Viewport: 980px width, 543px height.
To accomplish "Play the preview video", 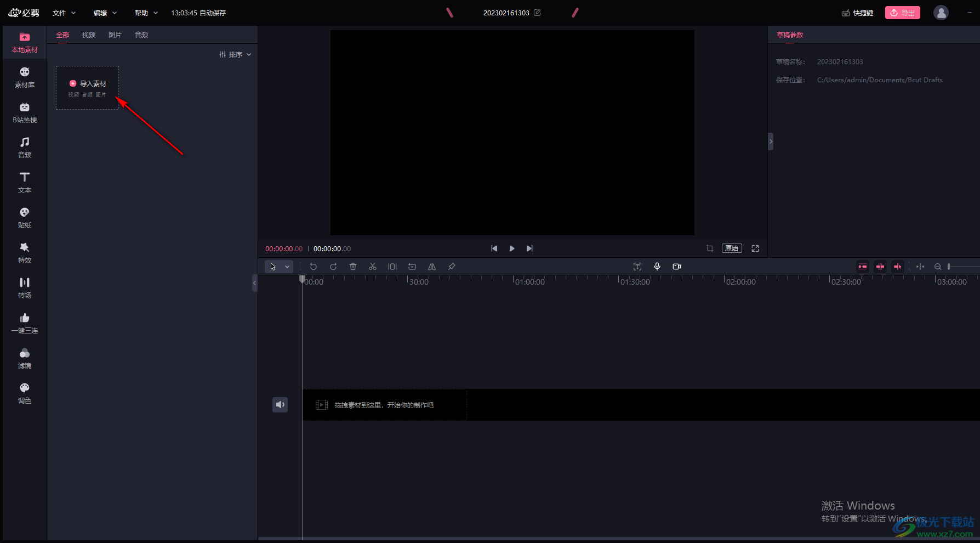I will point(512,248).
